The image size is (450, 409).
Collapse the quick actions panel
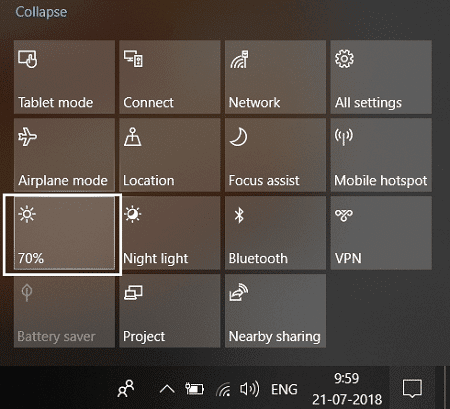click(41, 12)
